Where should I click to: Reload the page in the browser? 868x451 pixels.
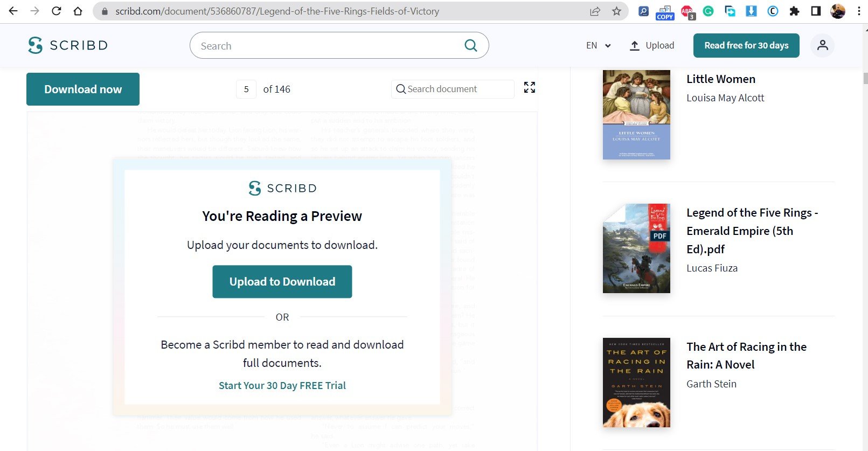click(57, 11)
